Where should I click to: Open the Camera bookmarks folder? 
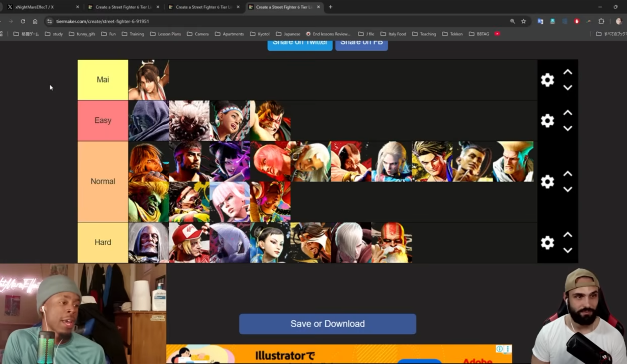coord(198,34)
